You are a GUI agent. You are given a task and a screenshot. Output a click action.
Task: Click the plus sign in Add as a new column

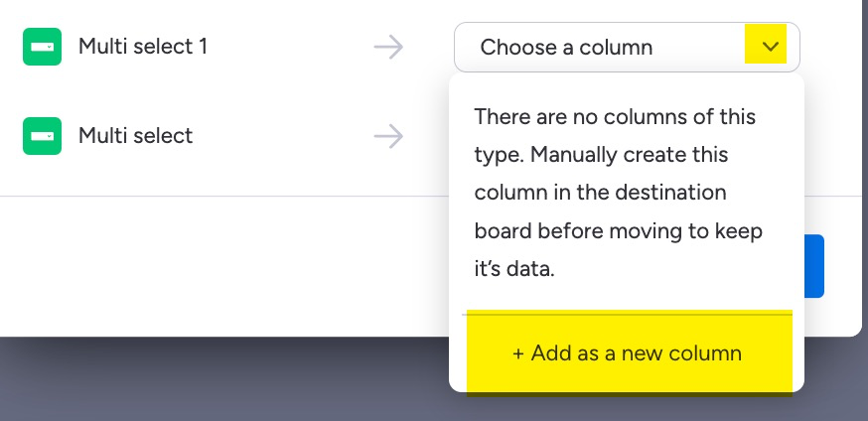517,353
